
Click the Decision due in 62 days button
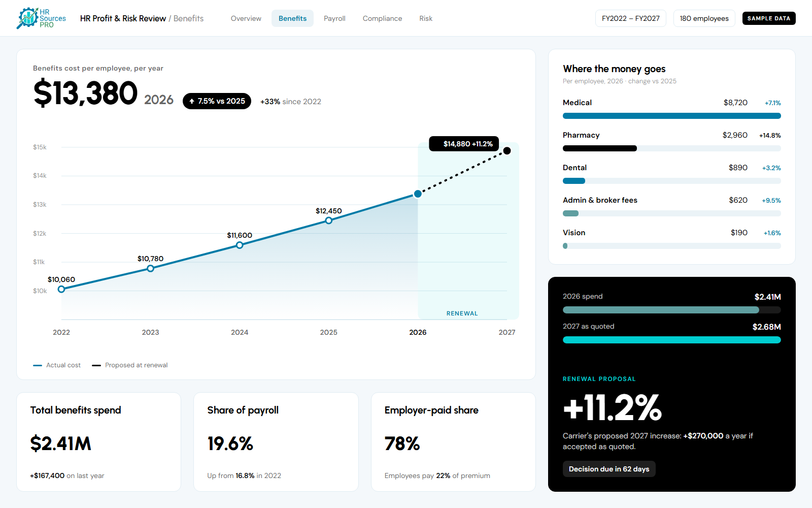pos(609,469)
